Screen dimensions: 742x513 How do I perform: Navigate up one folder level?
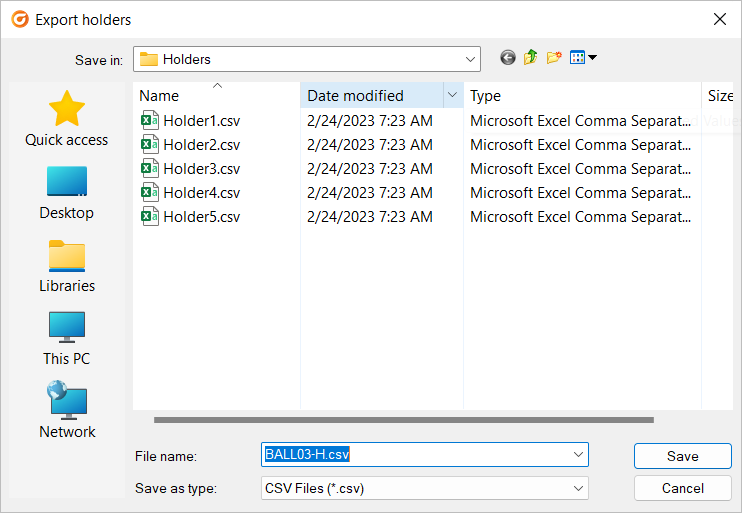pyautogui.click(x=530, y=58)
